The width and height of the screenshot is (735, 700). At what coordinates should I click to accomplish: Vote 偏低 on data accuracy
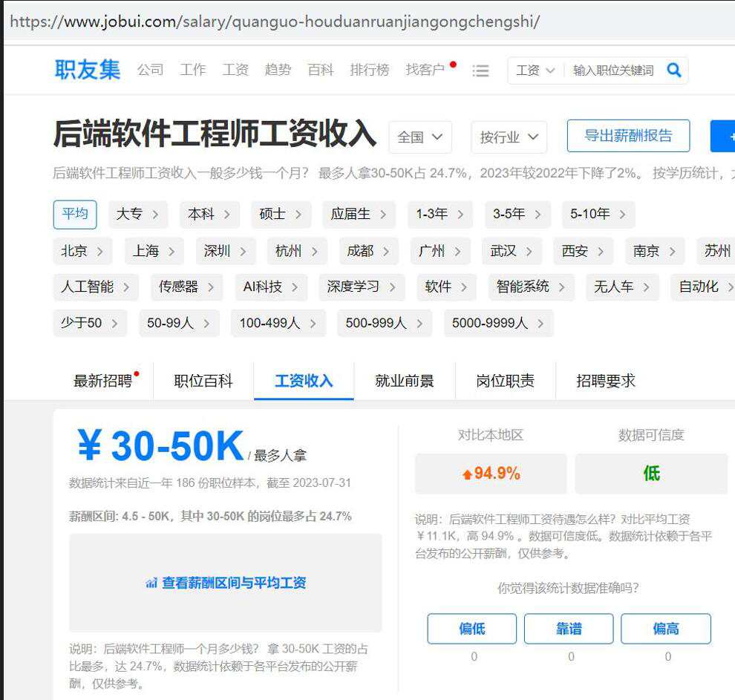[472, 629]
